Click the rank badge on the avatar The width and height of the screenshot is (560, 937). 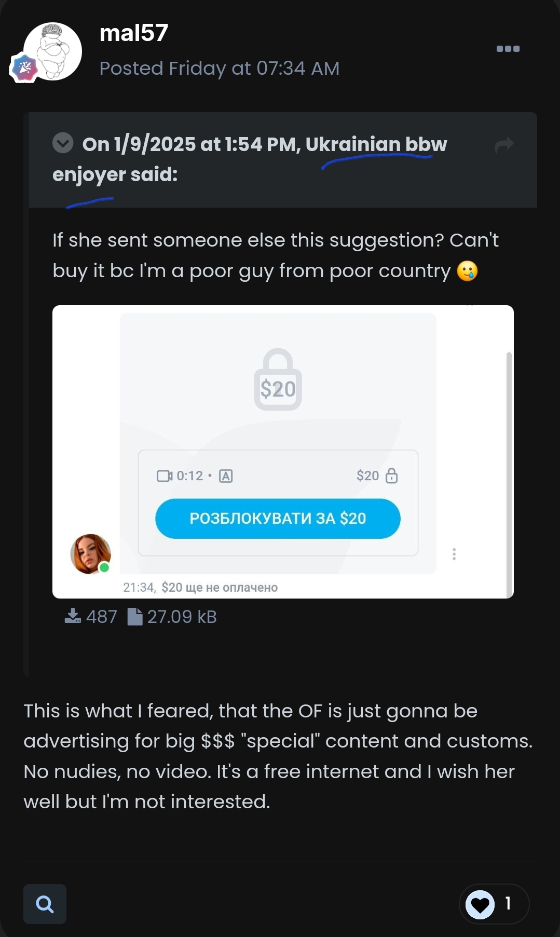click(24, 67)
